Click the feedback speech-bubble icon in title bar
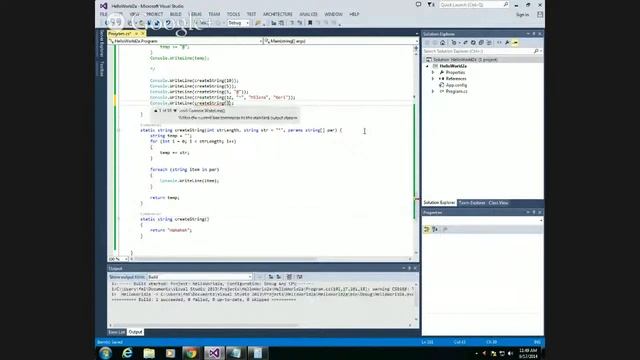640x360 pixels. [418, 4]
